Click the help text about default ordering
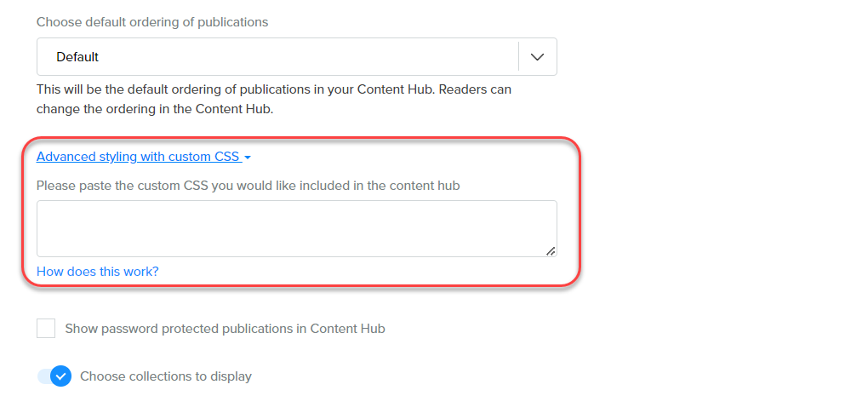This screenshot has width=868, height=396. pos(273,89)
